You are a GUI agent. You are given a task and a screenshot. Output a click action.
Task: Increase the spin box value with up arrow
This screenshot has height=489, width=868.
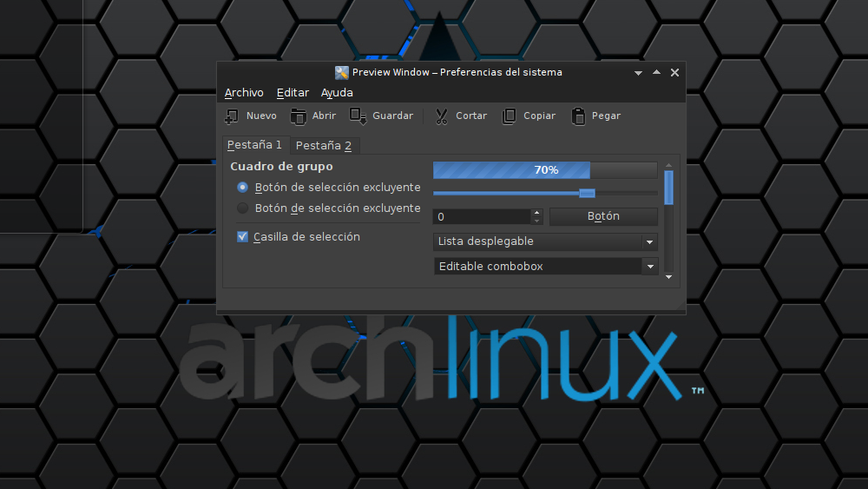[x=536, y=213]
